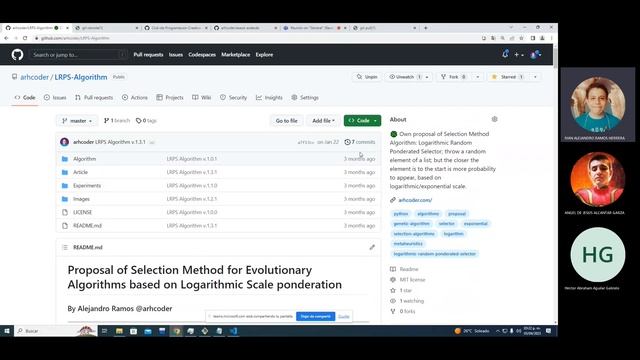Open the green Code dropdown
Image resolution: width=640 pixels, height=360 pixels.
coord(362,120)
